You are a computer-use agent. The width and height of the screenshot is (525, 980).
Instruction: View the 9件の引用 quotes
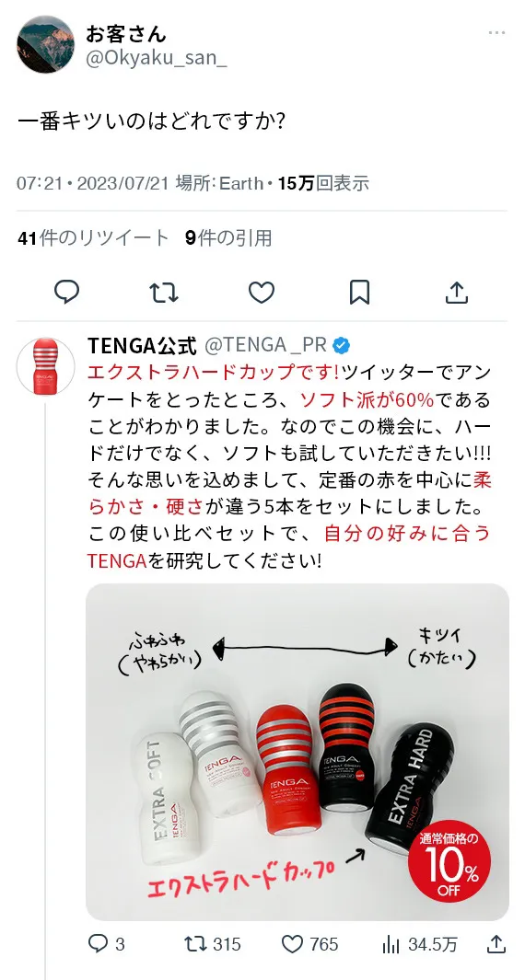pos(228,237)
